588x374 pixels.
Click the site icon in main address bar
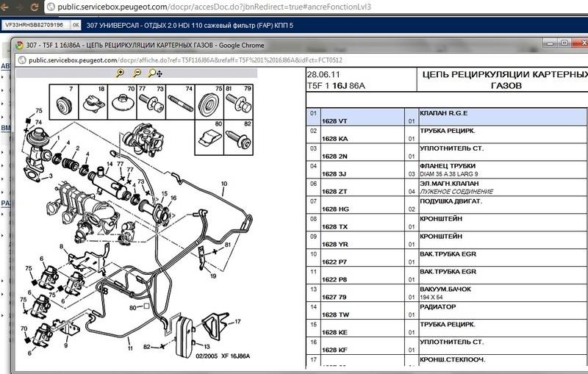click(49, 7)
